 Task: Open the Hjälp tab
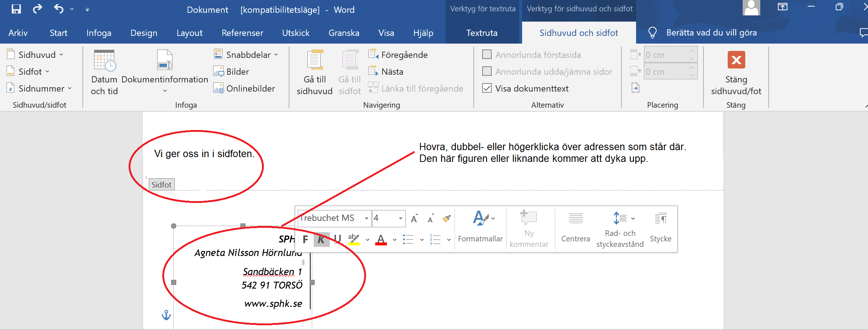pos(423,33)
